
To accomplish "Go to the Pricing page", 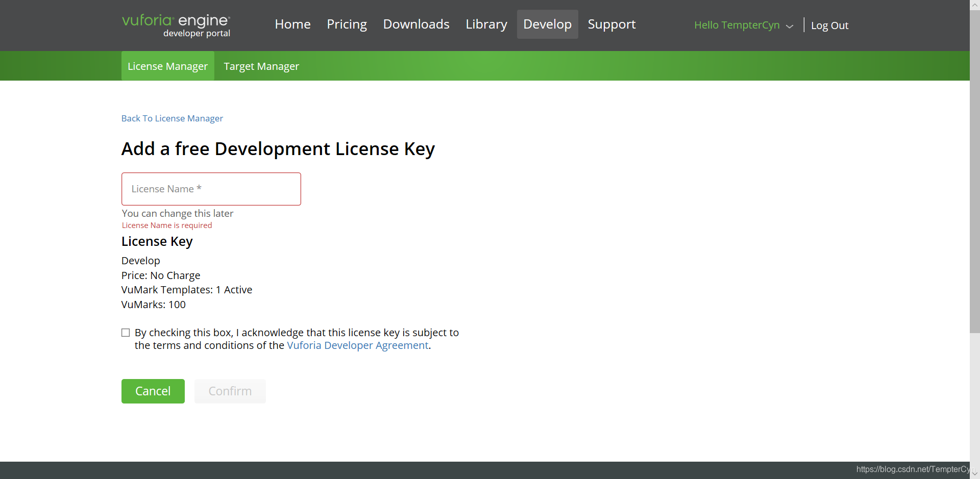I will [x=347, y=24].
